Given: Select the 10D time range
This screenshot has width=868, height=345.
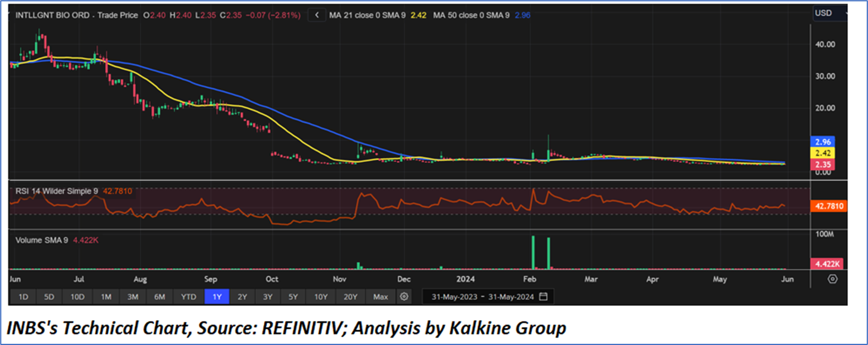Looking at the screenshot, I should click(x=77, y=296).
